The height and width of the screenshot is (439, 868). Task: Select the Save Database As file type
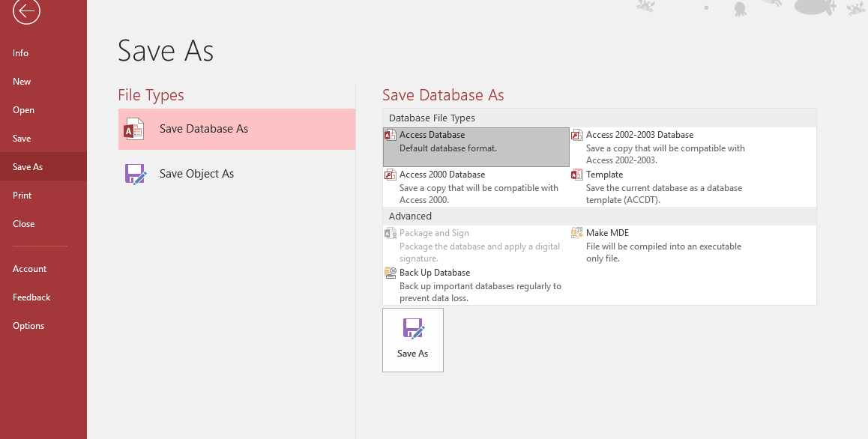coord(237,129)
